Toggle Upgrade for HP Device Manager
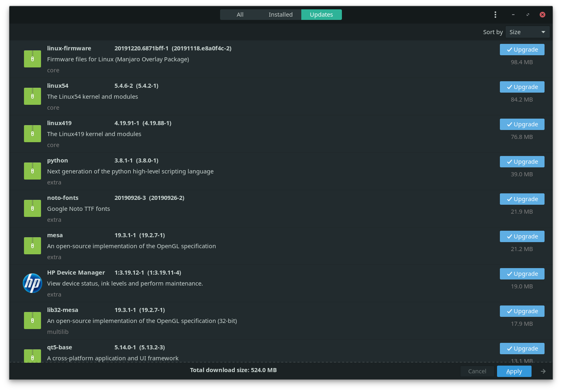Viewport: 562px width, 392px height. pyautogui.click(x=522, y=274)
